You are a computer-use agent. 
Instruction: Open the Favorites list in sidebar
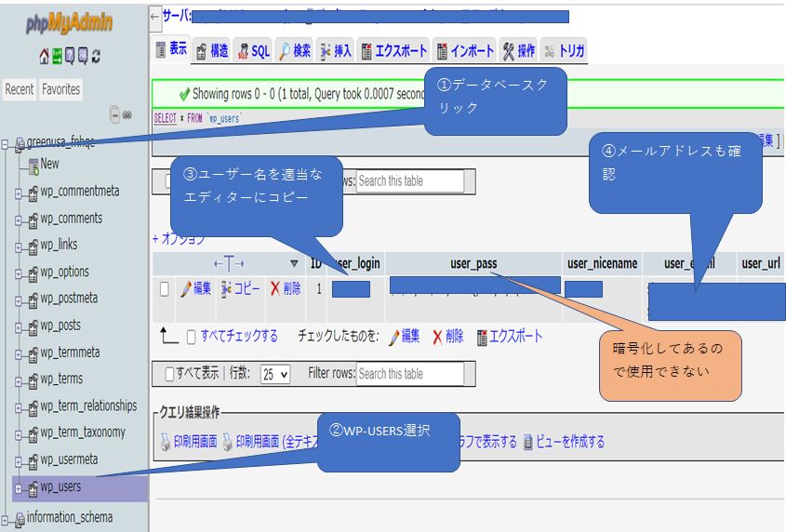coord(61,89)
